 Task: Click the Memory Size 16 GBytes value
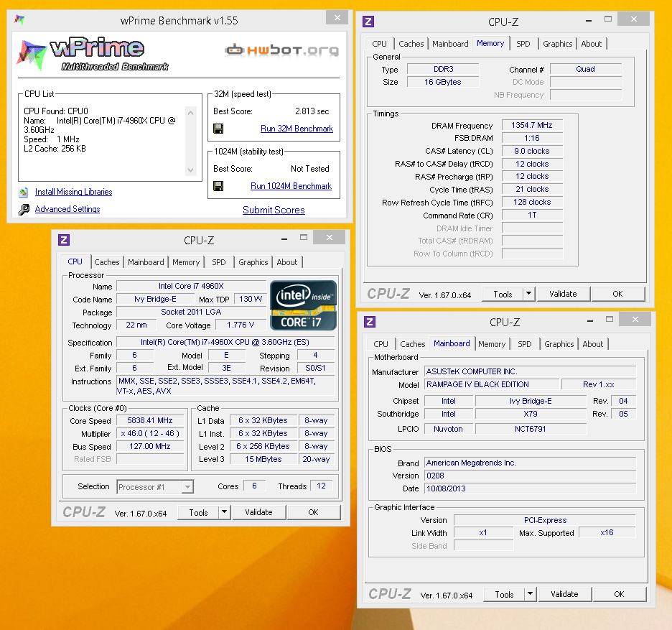(443, 82)
